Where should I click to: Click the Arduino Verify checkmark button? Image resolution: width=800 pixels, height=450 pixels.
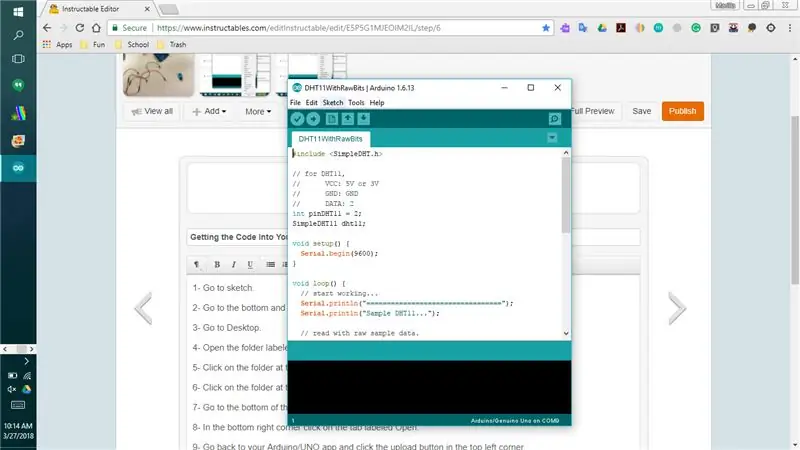[297, 119]
